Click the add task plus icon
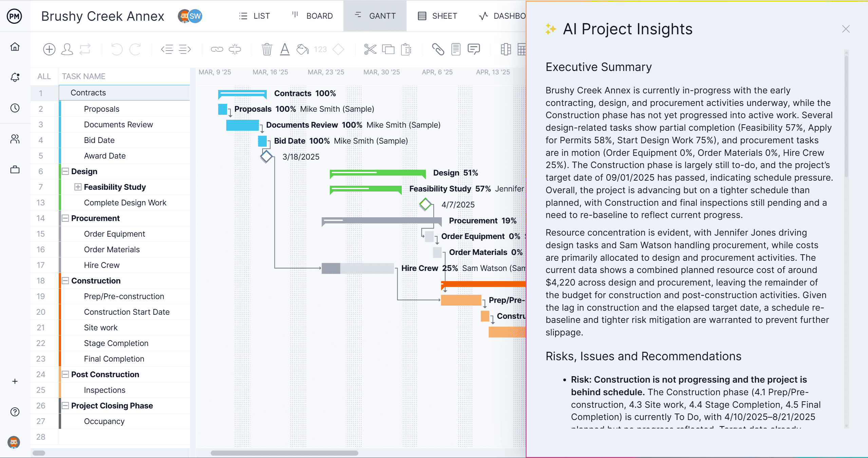Screen dimensions: 868x458 49,50
